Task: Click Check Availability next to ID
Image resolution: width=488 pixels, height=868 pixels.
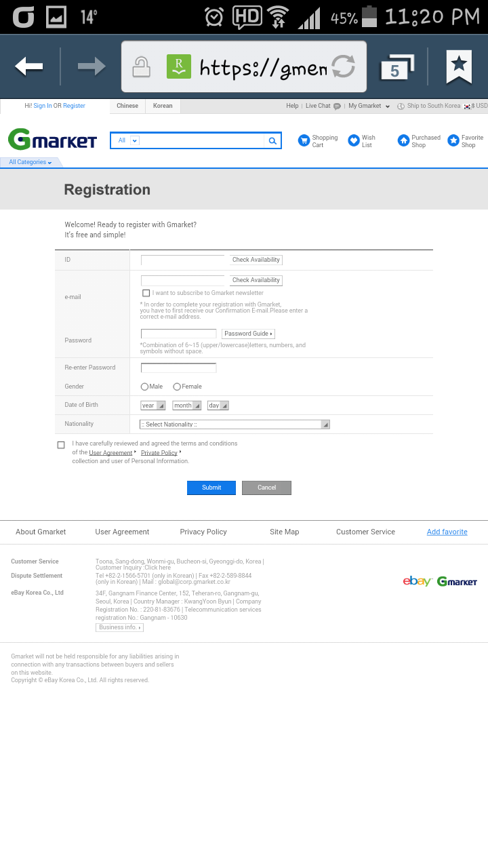Action: 256,260
